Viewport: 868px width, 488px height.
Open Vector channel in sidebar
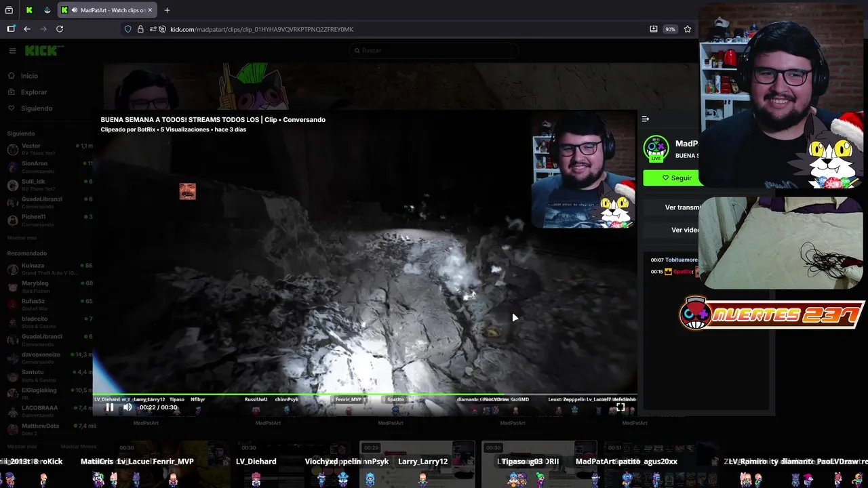point(49,149)
